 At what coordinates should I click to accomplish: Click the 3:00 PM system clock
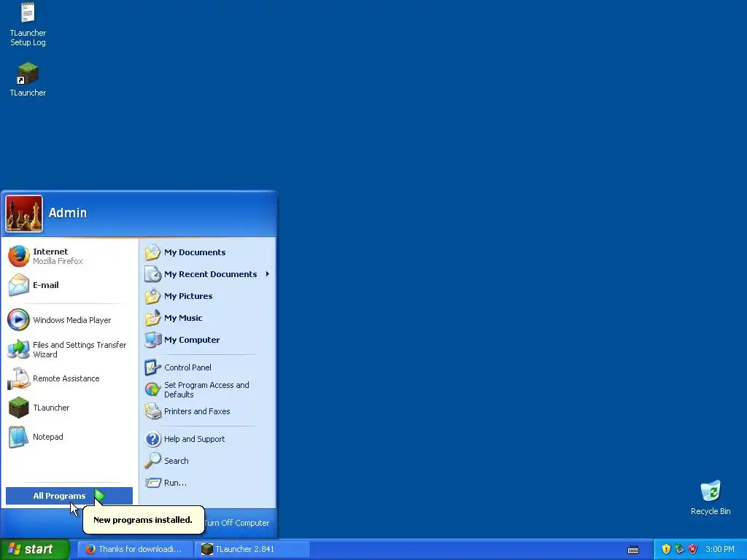720,549
